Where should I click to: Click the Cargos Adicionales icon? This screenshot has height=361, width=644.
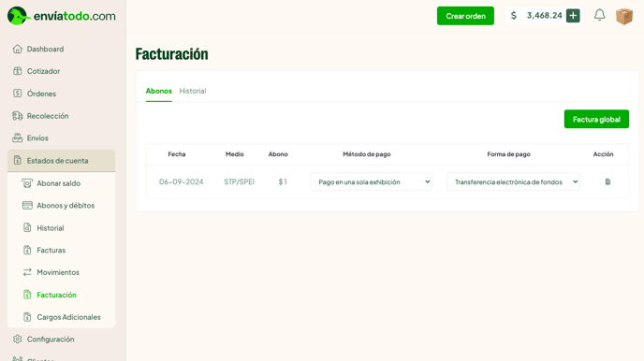pyautogui.click(x=27, y=317)
